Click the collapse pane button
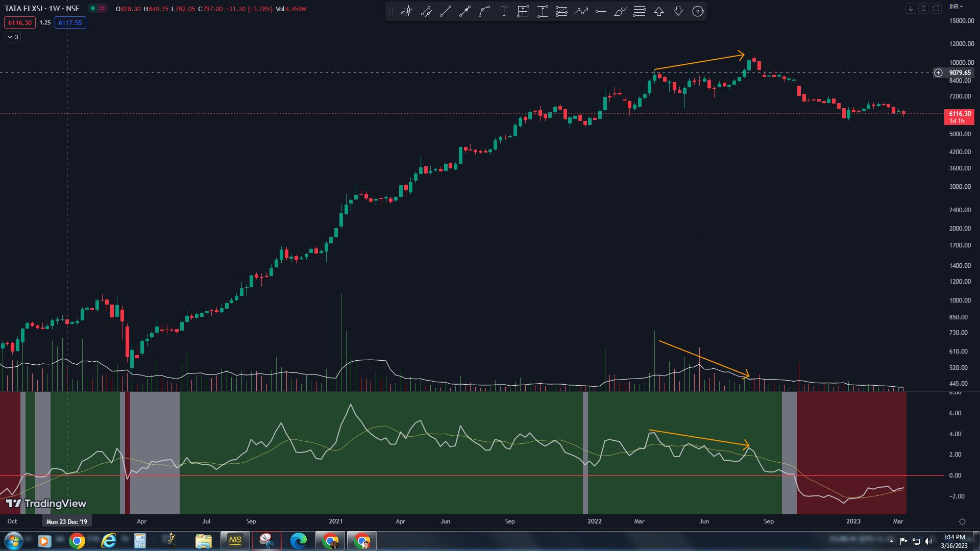 coord(923,9)
